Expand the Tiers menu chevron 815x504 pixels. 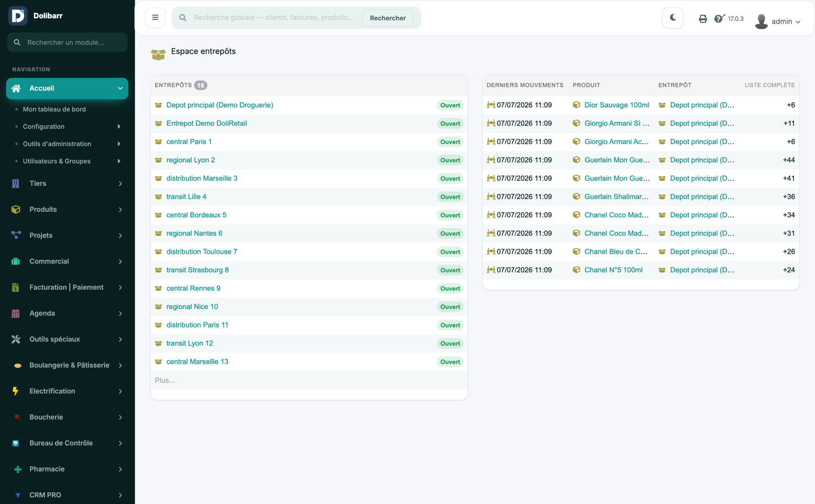[x=120, y=184]
